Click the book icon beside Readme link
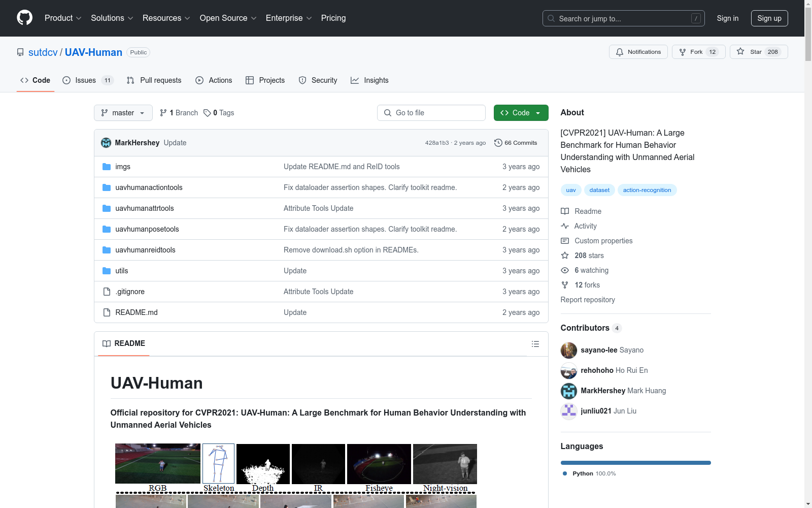Image resolution: width=812 pixels, height=508 pixels. tap(565, 211)
